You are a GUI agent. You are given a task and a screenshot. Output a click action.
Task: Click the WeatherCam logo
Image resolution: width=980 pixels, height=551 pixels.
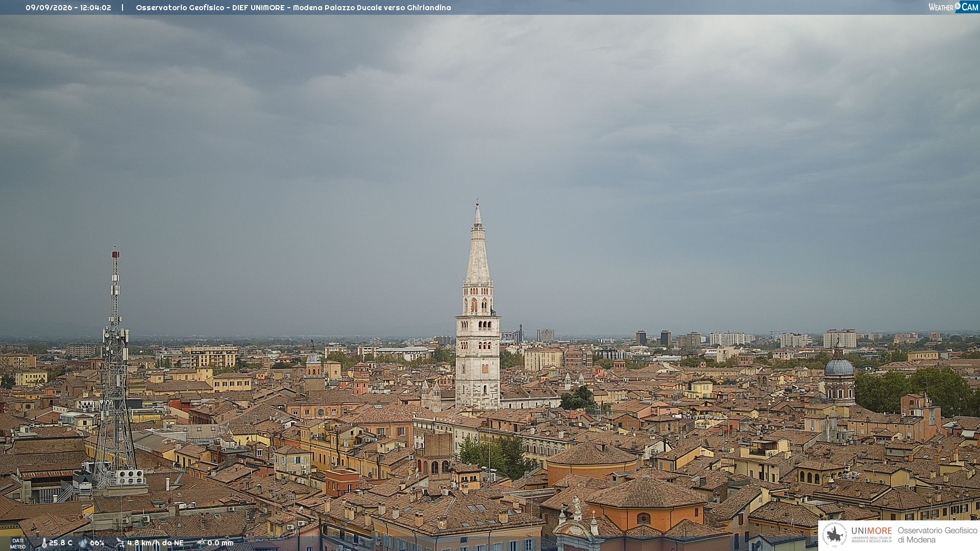(953, 7)
